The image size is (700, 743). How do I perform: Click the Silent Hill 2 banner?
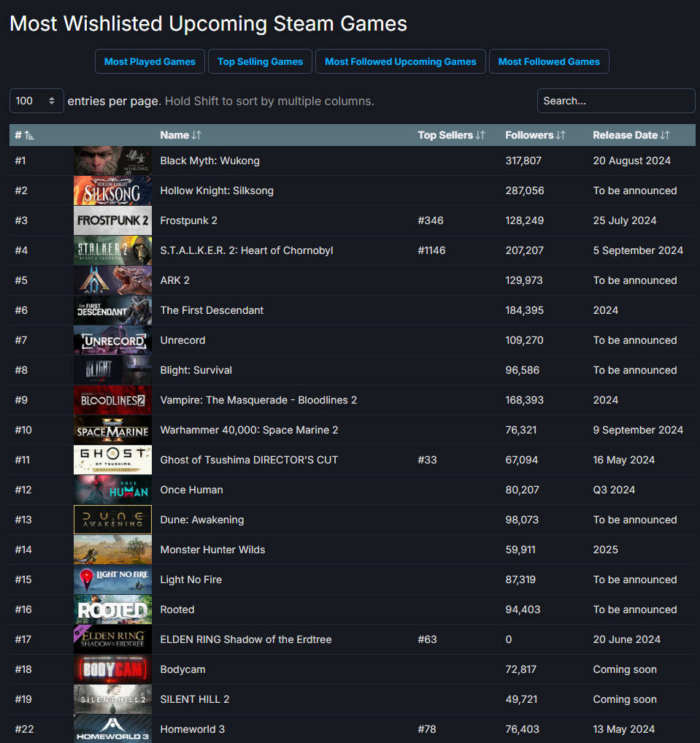click(x=113, y=699)
